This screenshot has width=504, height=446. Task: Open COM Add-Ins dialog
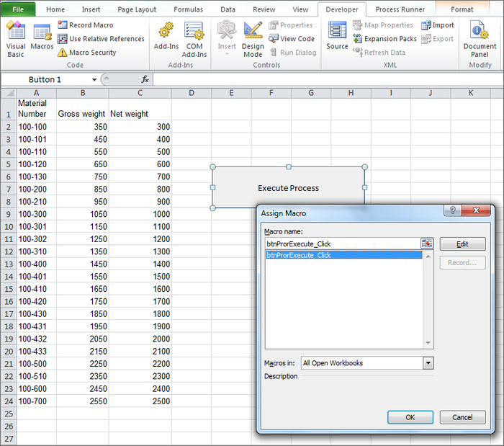tap(194, 37)
